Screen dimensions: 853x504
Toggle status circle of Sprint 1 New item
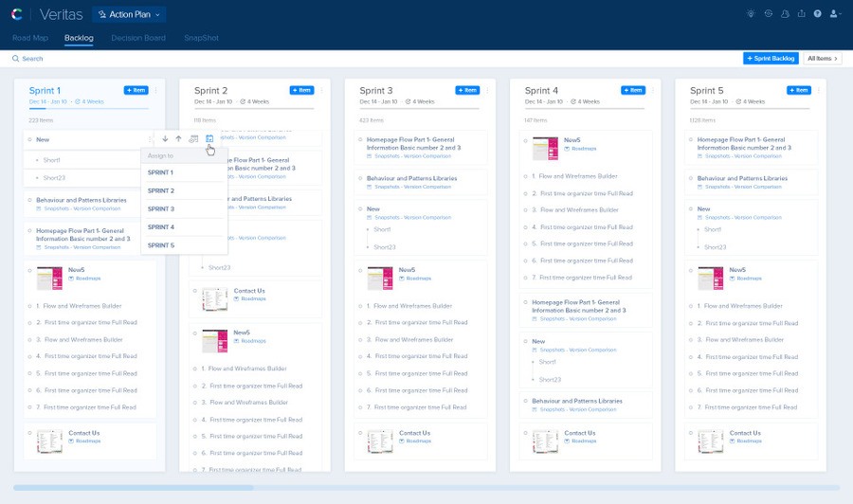tap(30, 139)
